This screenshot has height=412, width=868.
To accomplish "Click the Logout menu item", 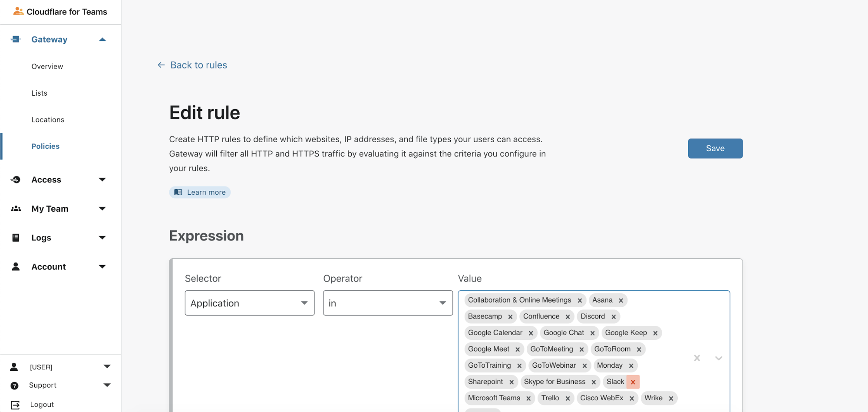I will tap(42, 405).
